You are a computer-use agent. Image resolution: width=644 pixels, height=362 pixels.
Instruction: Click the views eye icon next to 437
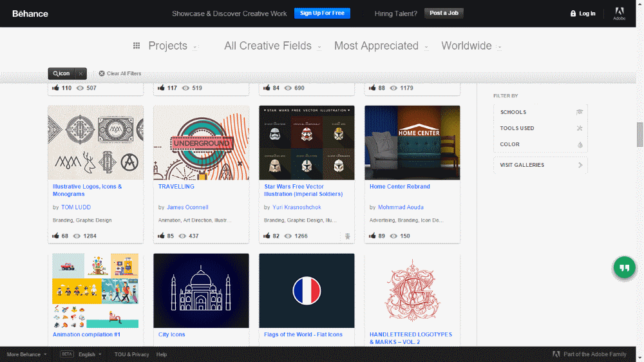182,236
